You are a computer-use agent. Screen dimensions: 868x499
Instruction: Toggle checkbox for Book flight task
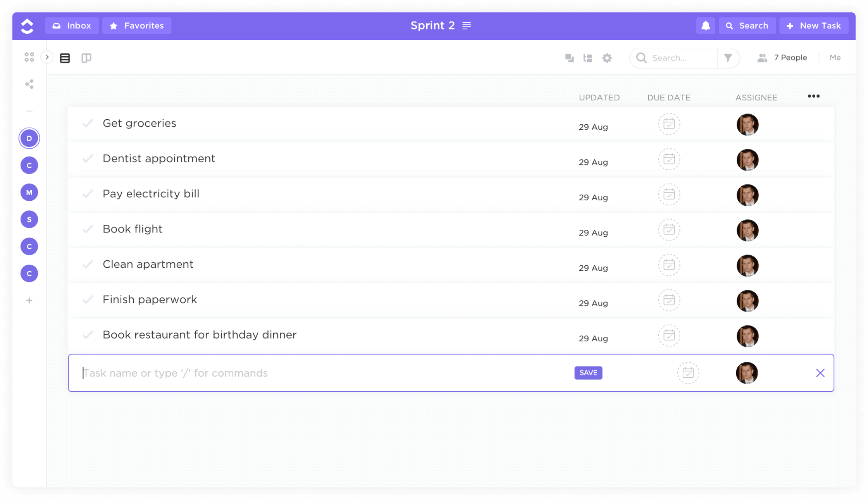point(88,229)
